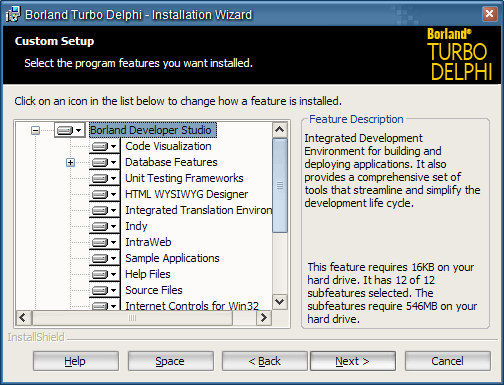Open install options for Help Files

coord(104,274)
